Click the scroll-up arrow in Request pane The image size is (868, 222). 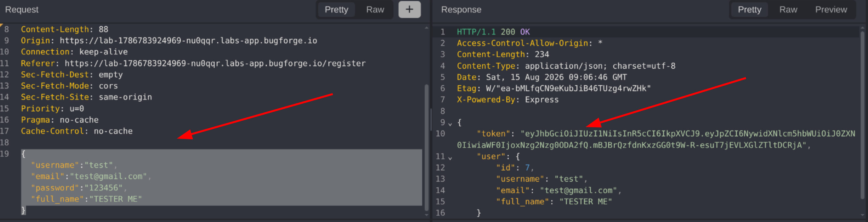pyautogui.click(x=427, y=28)
